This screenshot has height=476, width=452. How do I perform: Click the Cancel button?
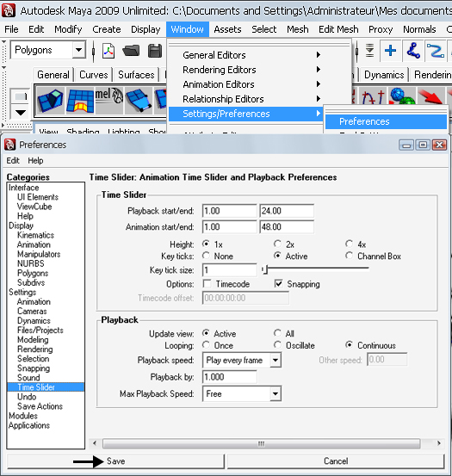click(336, 461)
